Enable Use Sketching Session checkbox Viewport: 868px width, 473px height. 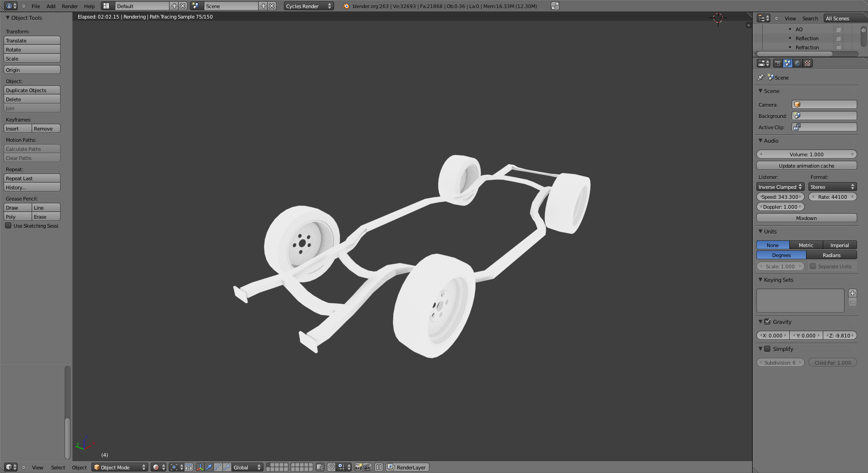click(x=8, y=225)
